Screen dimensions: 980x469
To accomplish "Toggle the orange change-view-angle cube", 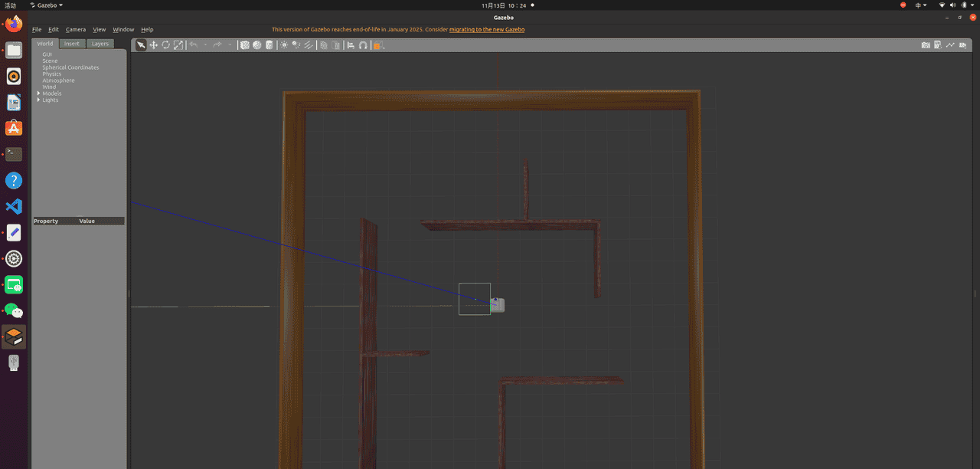I will pos(377,45).
